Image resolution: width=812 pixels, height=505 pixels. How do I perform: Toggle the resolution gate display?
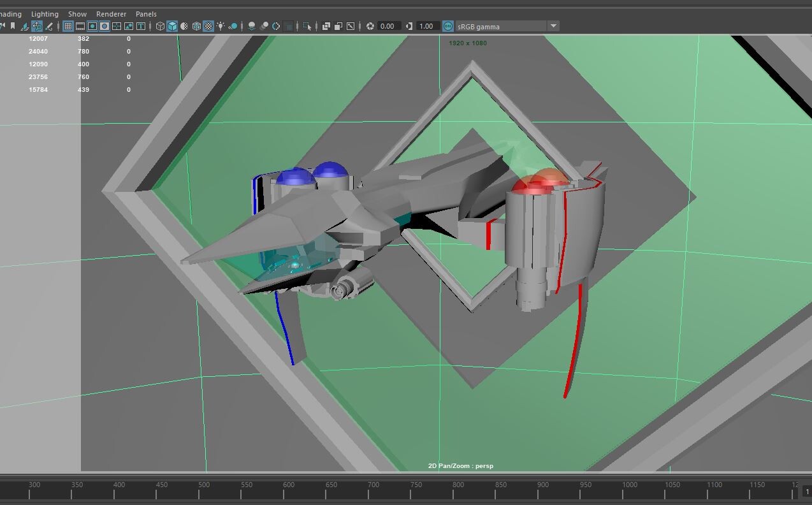tap(92, 26)
